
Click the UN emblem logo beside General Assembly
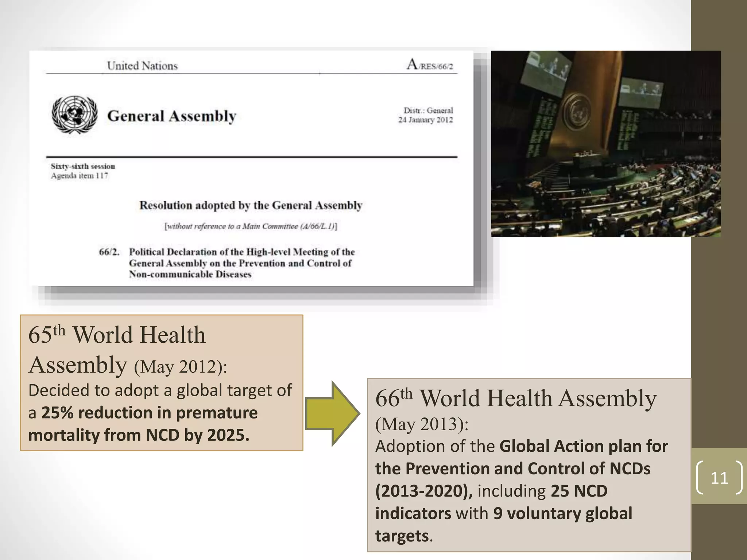tap(75, 115)
